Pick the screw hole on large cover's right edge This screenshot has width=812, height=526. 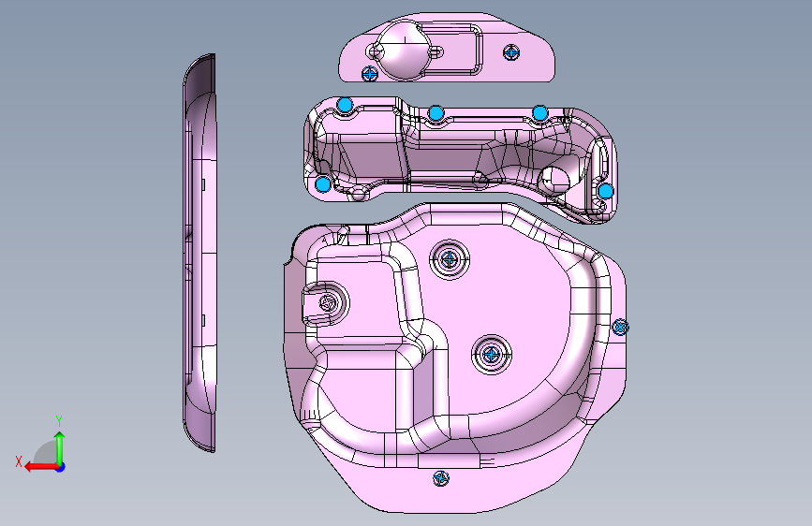click(x=620, y=327)
